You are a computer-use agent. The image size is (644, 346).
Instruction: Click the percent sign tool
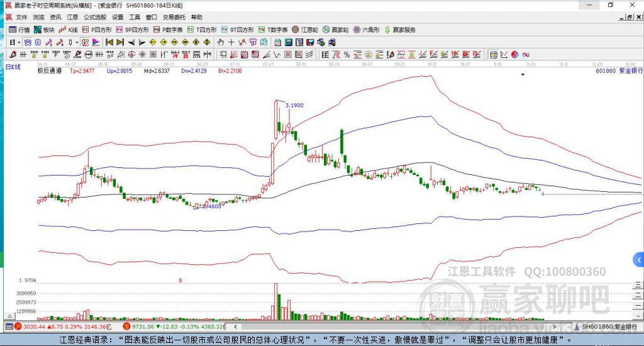347,54
